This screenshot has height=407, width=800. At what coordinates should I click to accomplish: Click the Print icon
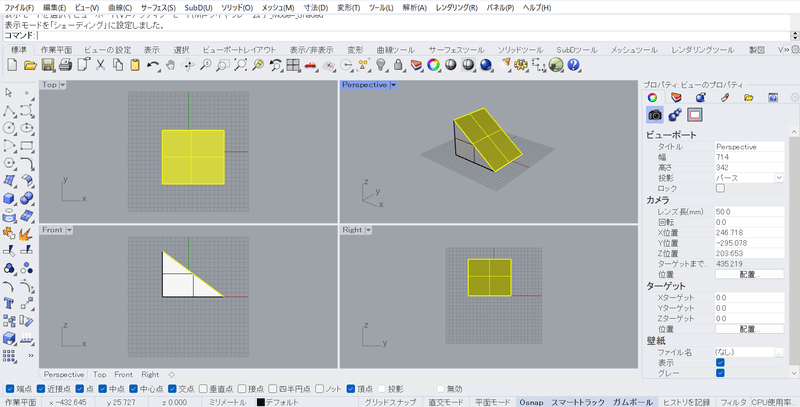click(65, 65)
